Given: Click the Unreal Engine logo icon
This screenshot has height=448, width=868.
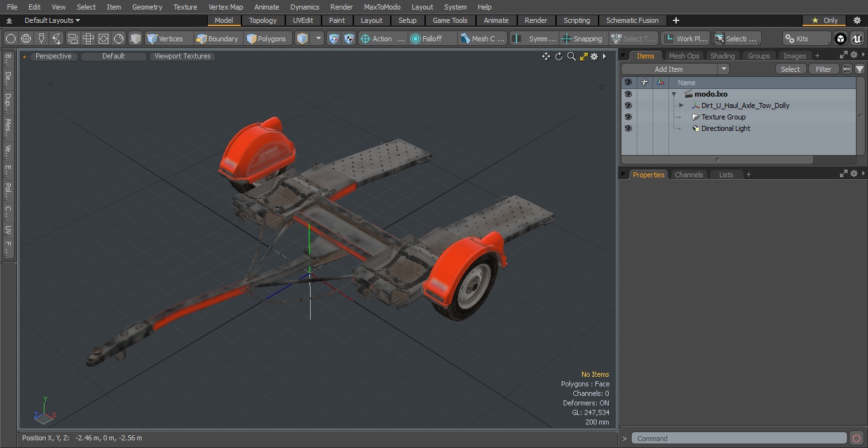Looking at the screenshot, I should [857, 39].
